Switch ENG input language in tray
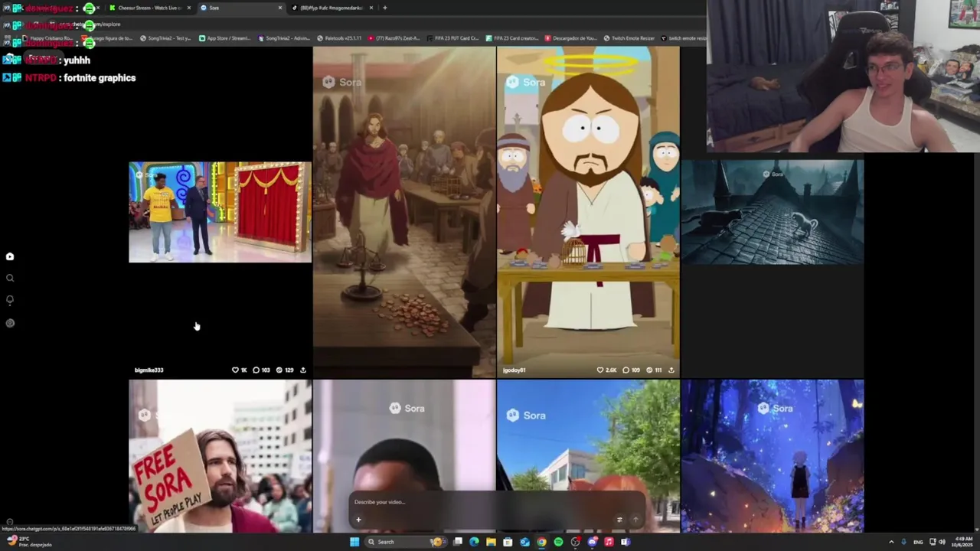The height and width of the screenshot is (551, 980). tap(918, 542)
